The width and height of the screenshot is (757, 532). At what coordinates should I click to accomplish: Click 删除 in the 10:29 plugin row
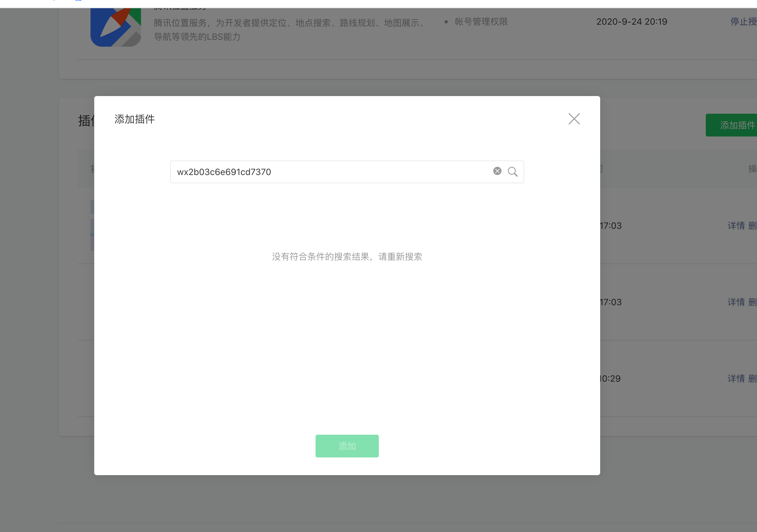pyautogui.click(x=752, y=378)
